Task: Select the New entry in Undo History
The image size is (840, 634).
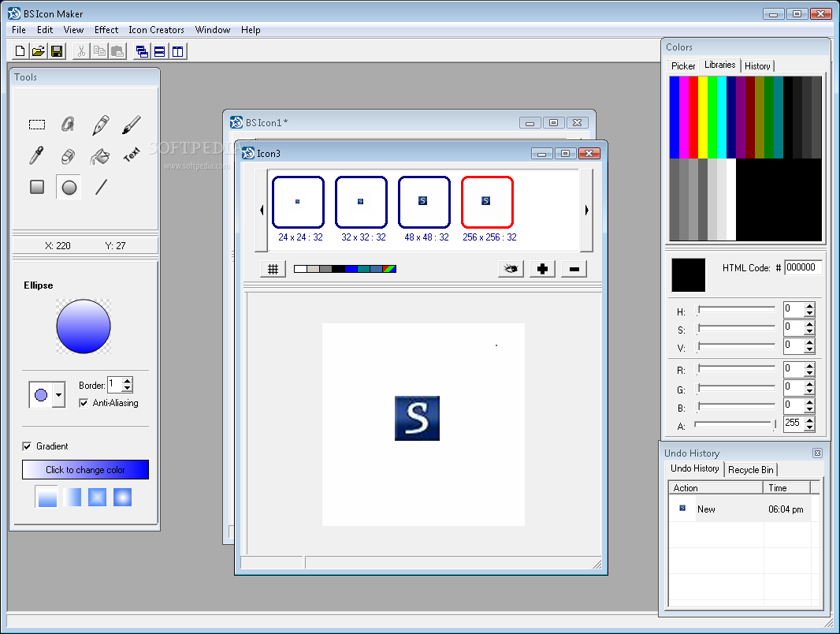Action: click(x=739, y=509)
